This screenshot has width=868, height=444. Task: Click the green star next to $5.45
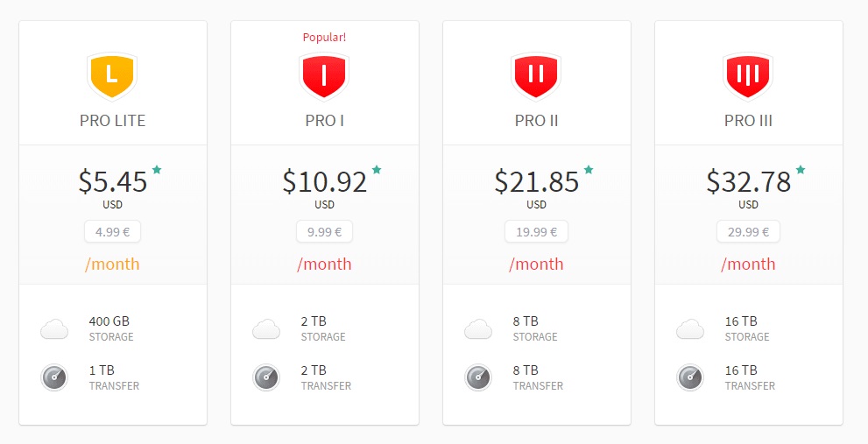pyautogui.click(x=157, y=169)
